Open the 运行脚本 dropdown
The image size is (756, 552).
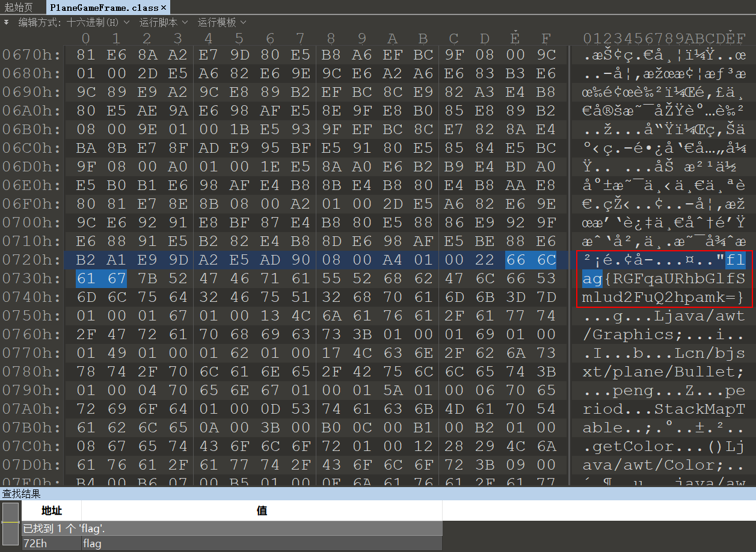[164, 22]
